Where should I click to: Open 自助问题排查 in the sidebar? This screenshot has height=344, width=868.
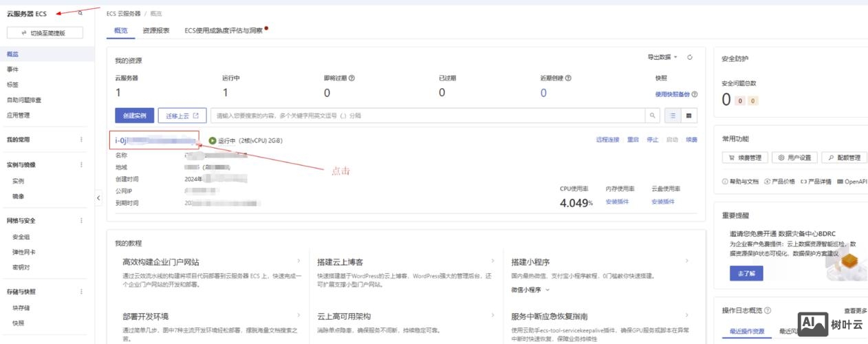coord(24,100)
